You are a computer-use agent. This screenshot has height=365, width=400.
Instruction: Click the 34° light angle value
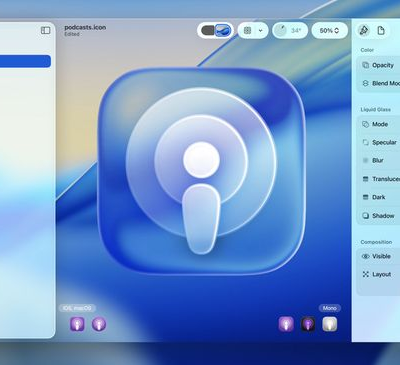296,30
